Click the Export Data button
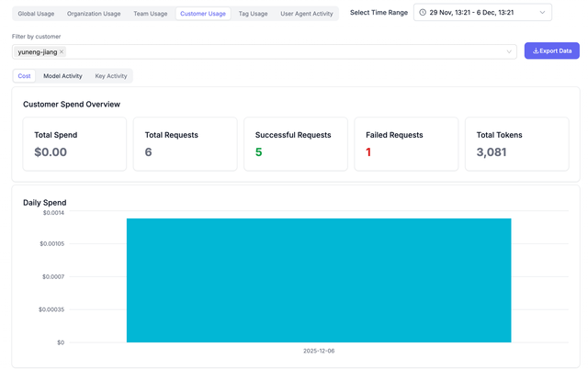 (551, 51)
